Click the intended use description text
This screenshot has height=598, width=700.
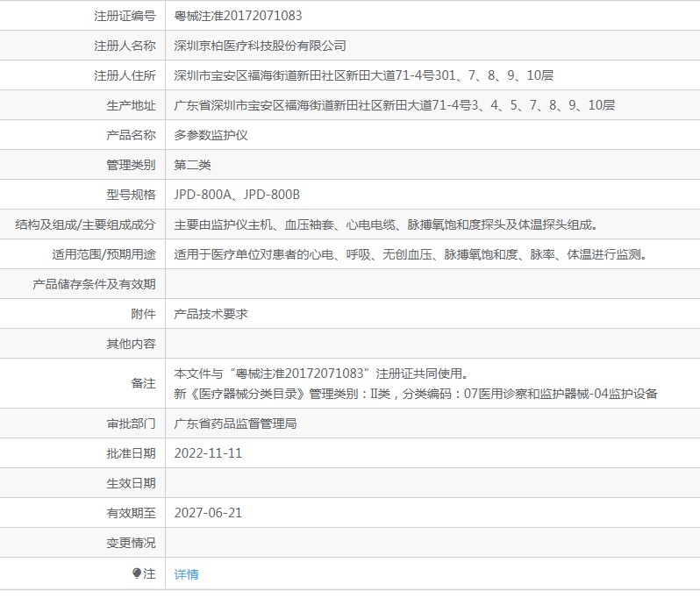point(411,254)
